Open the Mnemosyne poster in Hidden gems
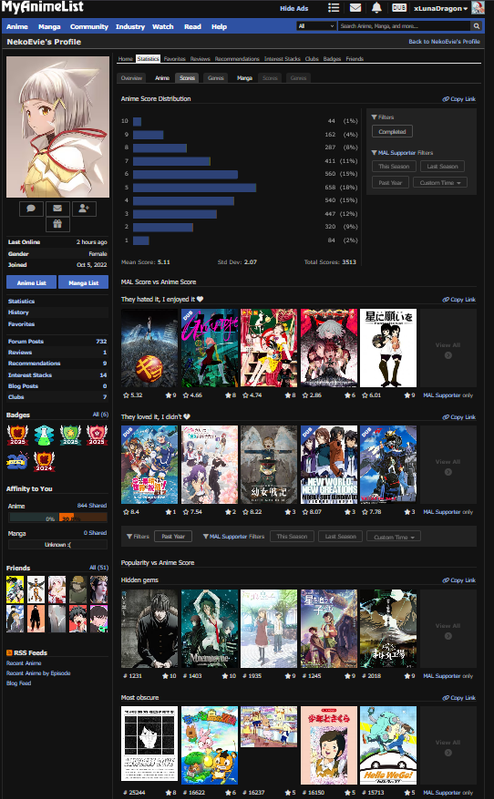This screenshot has height=799, width=494. pyautogui.click(x=210, y=629)
